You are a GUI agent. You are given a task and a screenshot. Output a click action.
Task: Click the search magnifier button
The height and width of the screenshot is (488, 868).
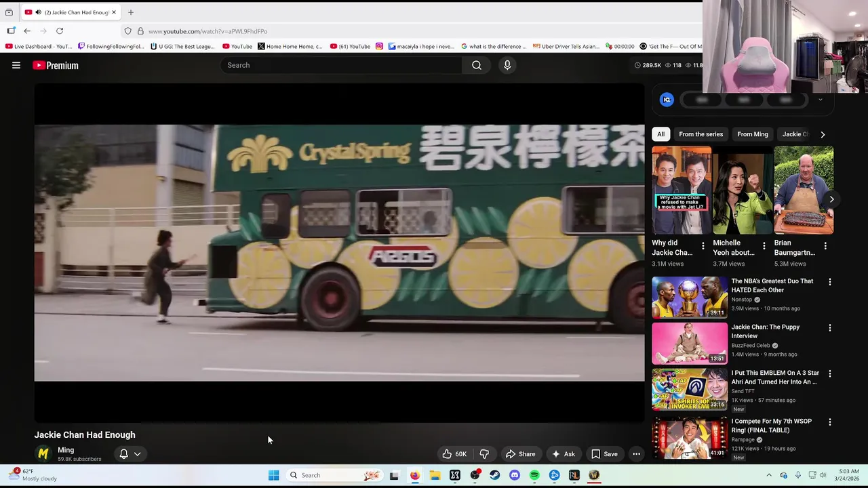click(477, 65)
